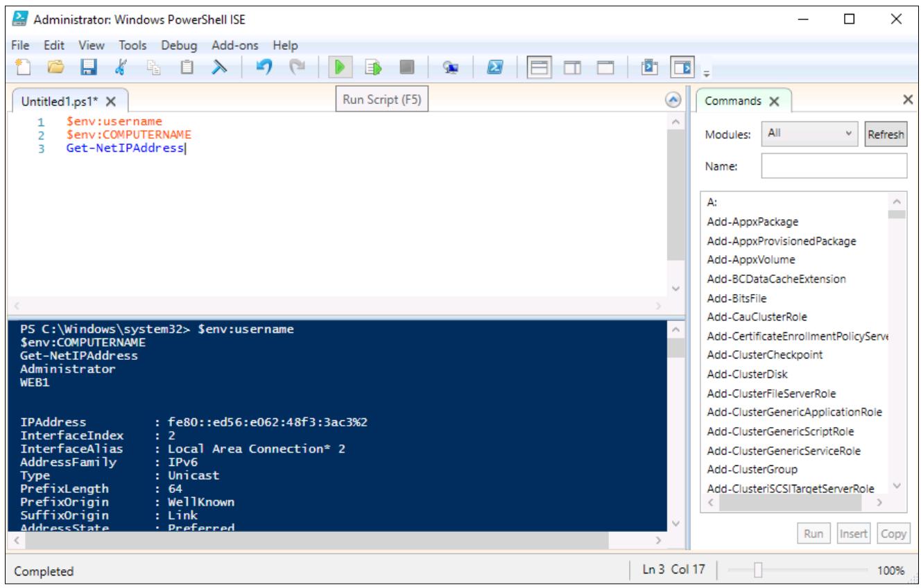Show the Command Window icon

coord(651,68)
